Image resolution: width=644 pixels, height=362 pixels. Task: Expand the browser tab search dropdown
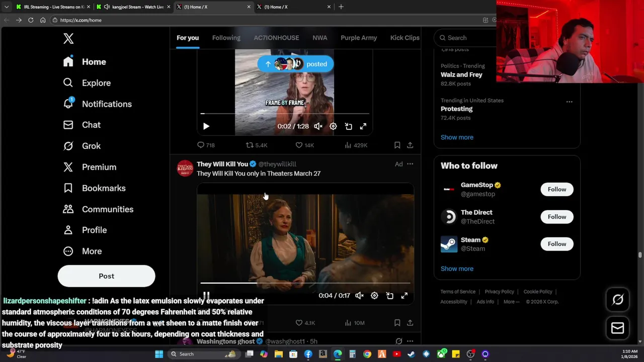click(7, 7)
